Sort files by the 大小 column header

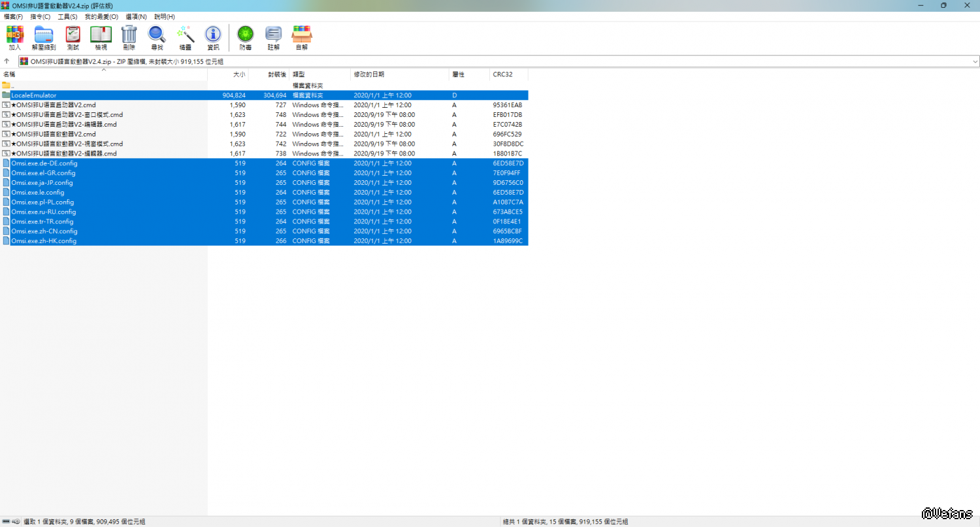pos(238,74)
